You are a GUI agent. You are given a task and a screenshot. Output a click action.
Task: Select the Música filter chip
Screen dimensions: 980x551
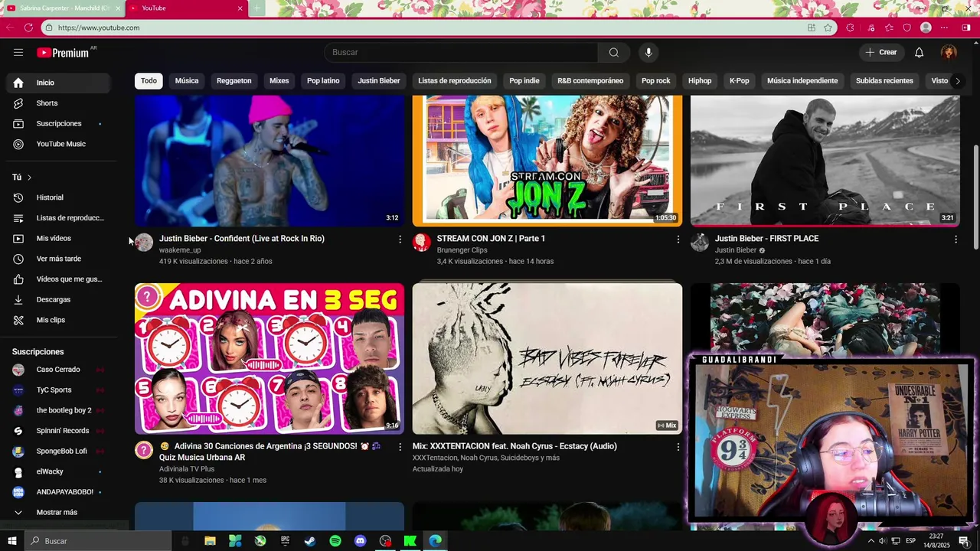tap(187, 80)
